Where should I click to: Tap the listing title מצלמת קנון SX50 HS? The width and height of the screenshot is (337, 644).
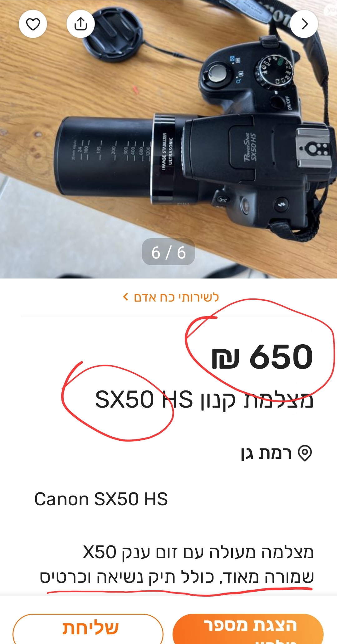pyautogui.click(x=204, y=399)
